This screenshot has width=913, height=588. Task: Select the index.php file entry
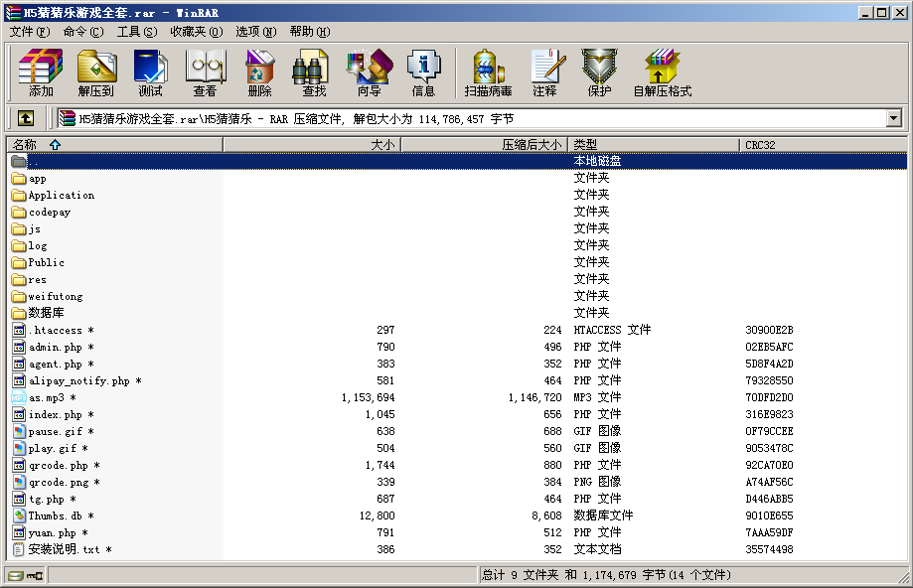point(55,415)
